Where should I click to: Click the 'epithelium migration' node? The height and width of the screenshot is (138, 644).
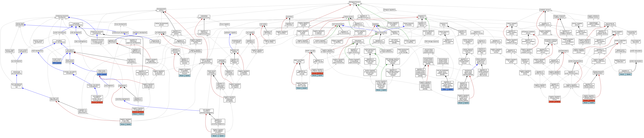[230, 32]
